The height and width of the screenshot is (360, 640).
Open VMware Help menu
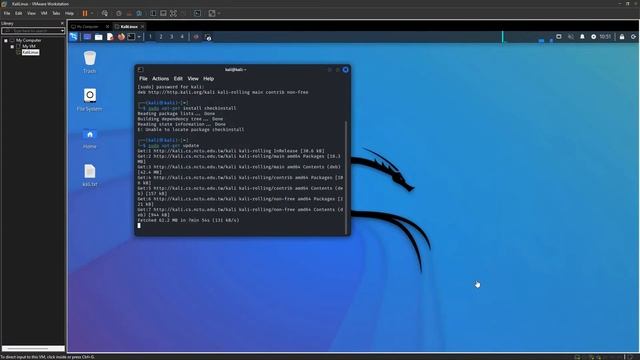[x=69, y=13]
